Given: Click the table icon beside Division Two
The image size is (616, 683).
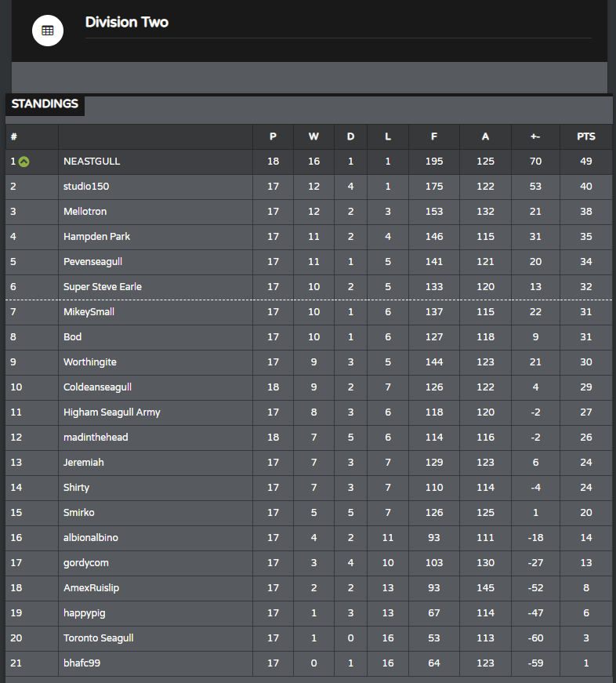Looking at the screenshot, I should click(x=48, y=31).
